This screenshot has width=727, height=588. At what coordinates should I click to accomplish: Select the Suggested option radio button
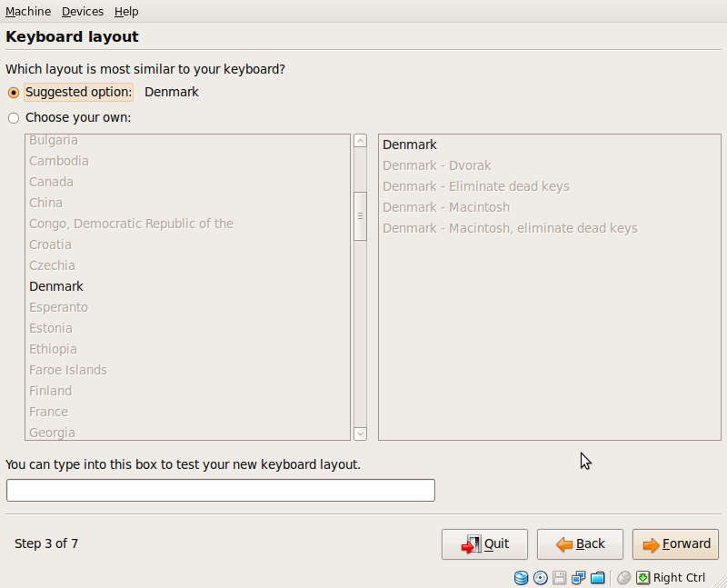click(14, 93)
